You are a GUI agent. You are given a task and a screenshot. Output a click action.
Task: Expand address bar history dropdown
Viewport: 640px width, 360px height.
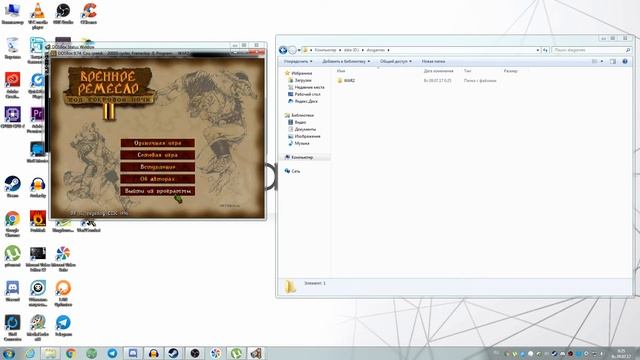(x=538, y=50)
